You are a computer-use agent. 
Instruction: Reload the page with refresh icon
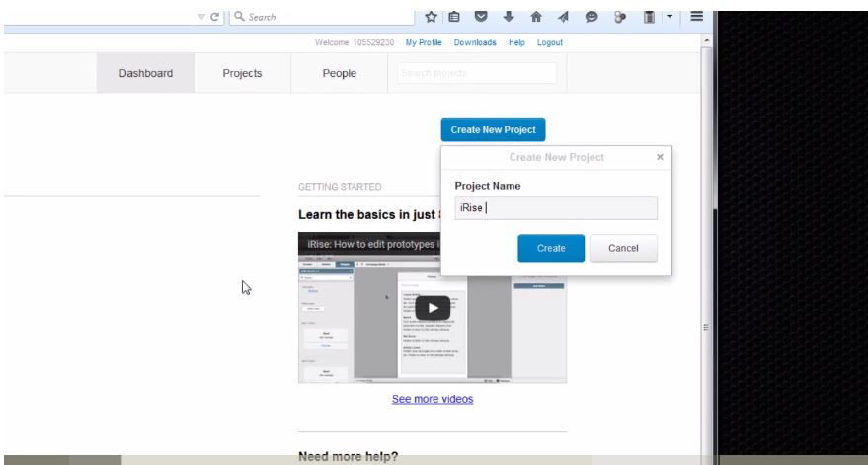[x=215, y=17]
